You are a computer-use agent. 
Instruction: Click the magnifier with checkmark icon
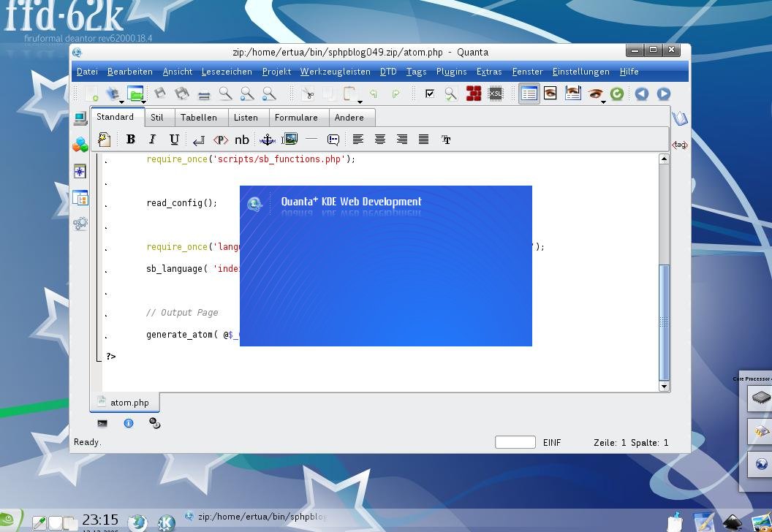(451, 94)
